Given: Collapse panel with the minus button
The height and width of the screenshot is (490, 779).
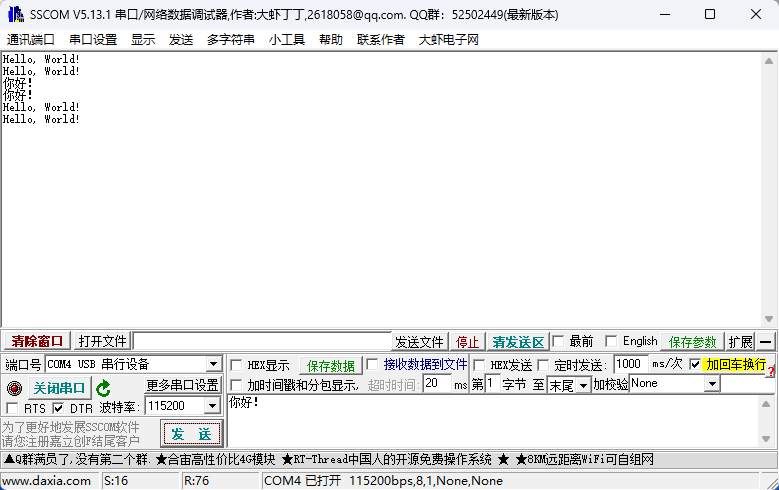Looking at the screenshot, I should pos(766,342).
